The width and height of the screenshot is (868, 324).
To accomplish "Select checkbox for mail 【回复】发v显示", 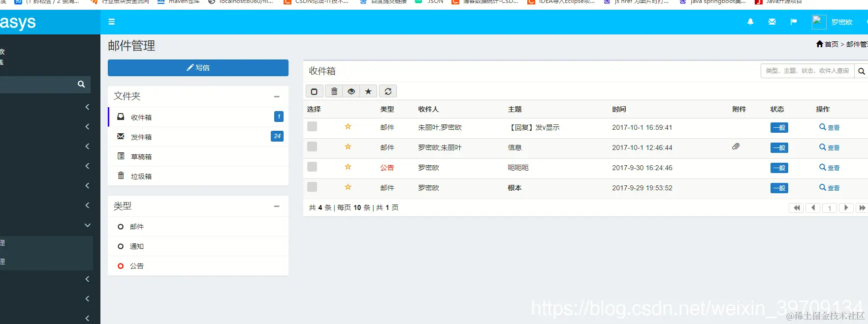I will (312, 126).
